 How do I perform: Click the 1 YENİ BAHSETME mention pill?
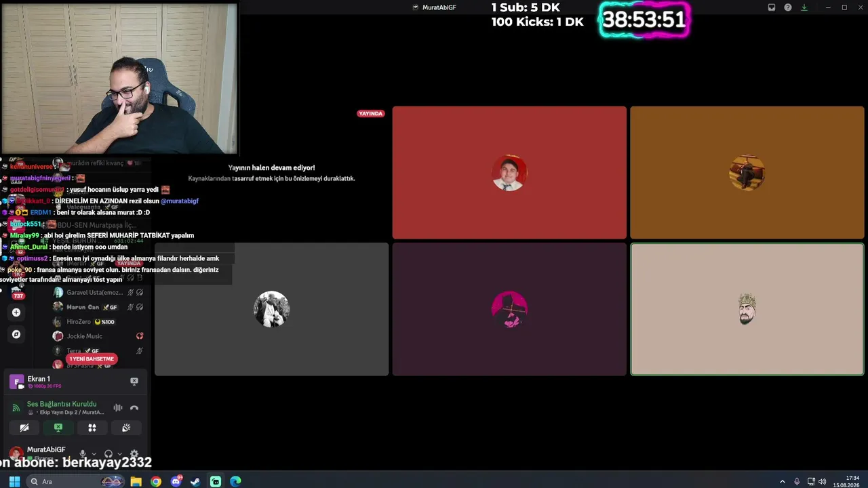pyautogui.click(x=92, y=359)
